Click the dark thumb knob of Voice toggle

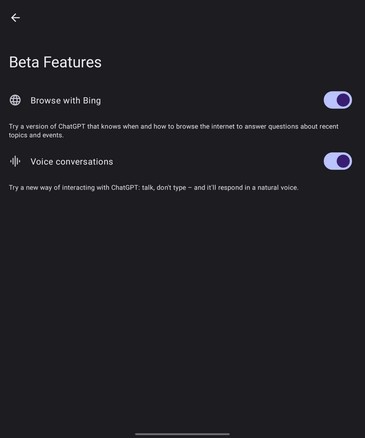(x=343, y=161)
